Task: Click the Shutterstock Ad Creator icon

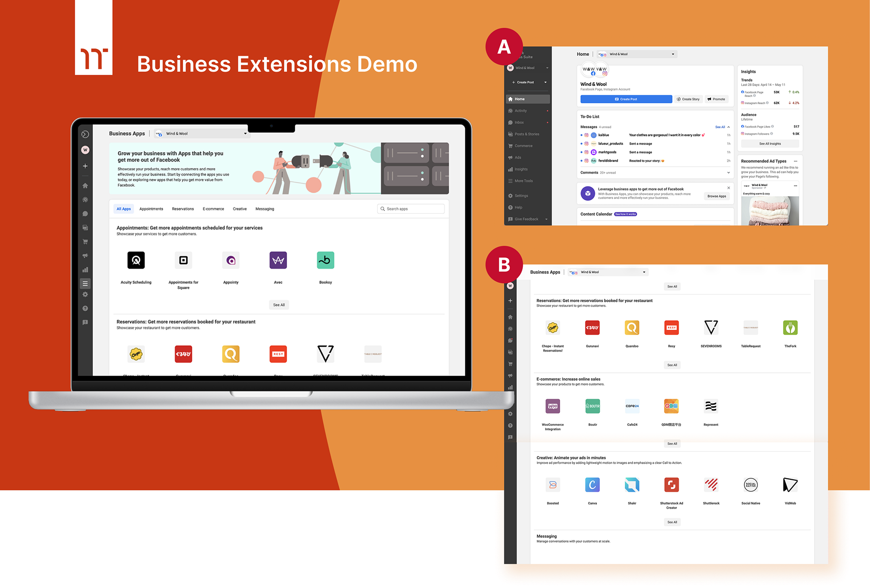Action: pos(671,485)
